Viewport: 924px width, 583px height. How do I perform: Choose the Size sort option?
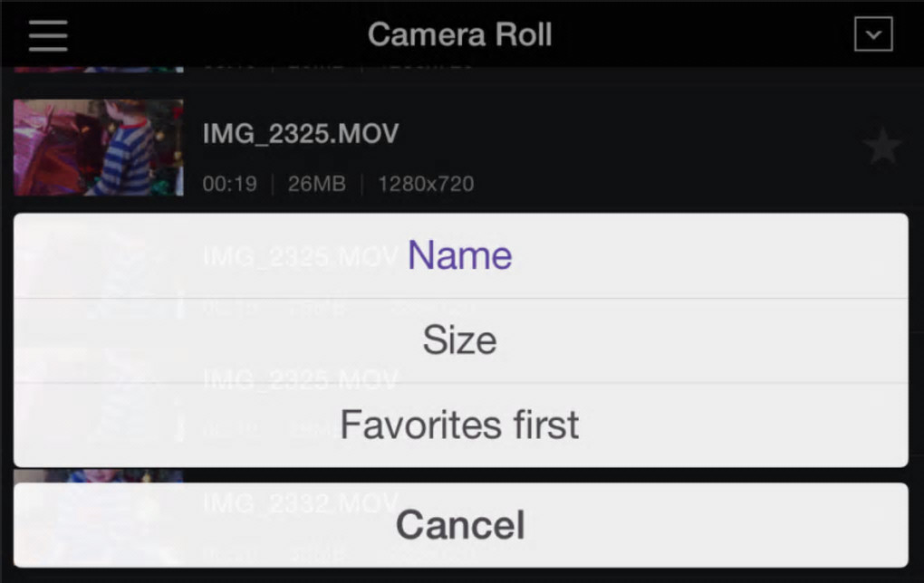[x=460, y=340]
